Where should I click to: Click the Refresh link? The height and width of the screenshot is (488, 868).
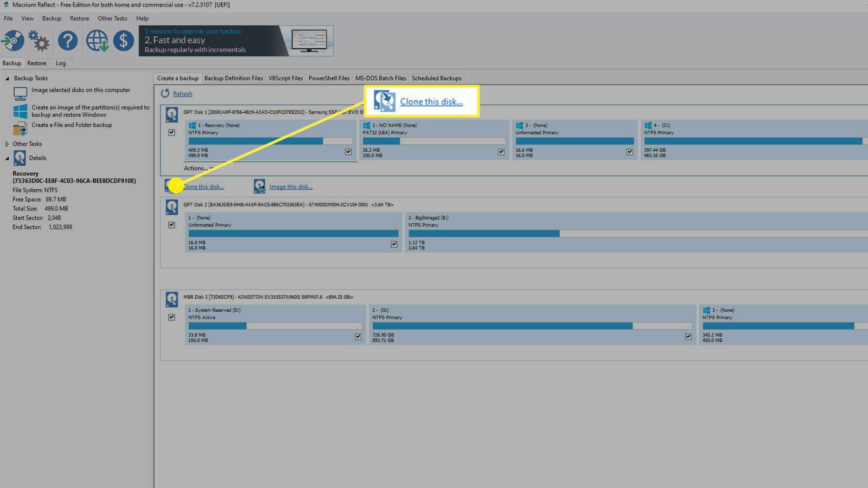click(x=183, y=94)
